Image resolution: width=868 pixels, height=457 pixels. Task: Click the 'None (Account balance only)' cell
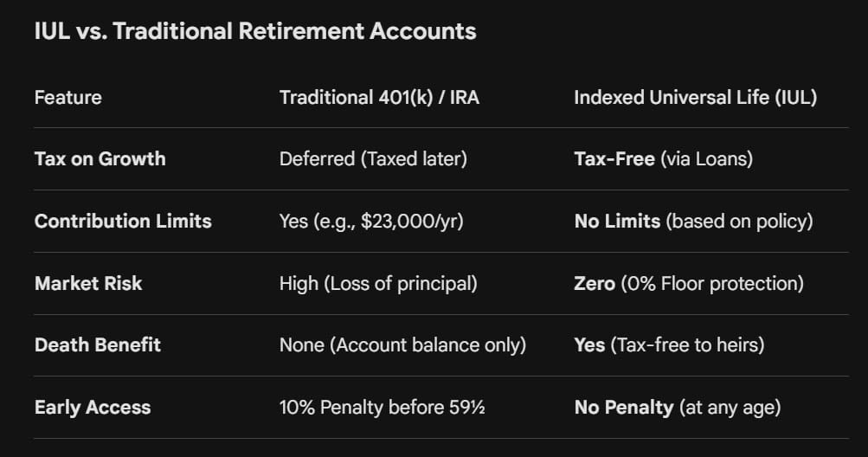tap(403, 345)
